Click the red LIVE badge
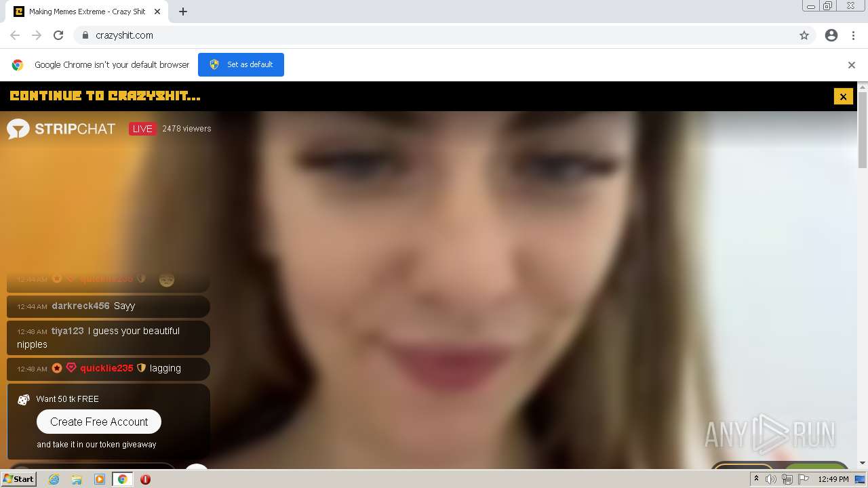The height and width of the screenshot is (488, 868). pos(142,129)
